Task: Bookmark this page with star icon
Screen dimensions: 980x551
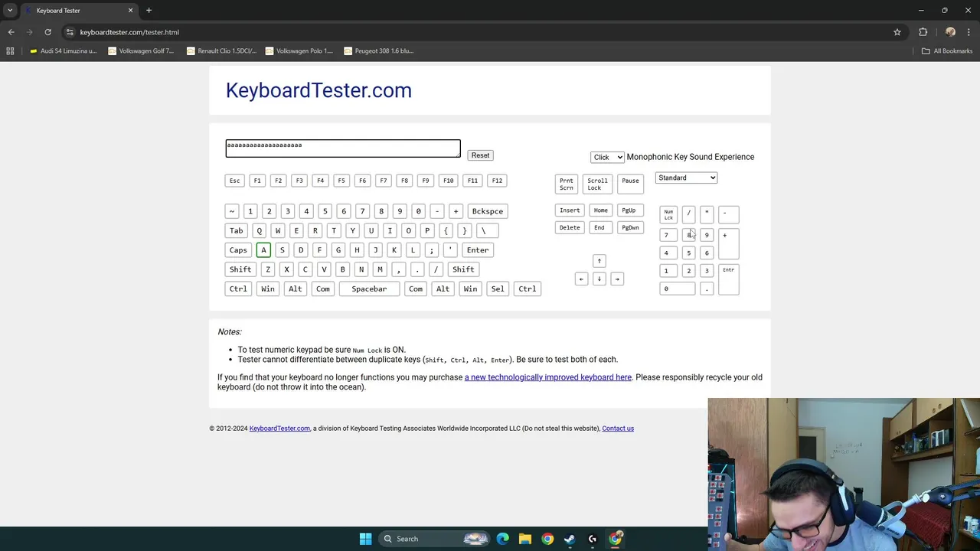Action: [x=897, y=32]
